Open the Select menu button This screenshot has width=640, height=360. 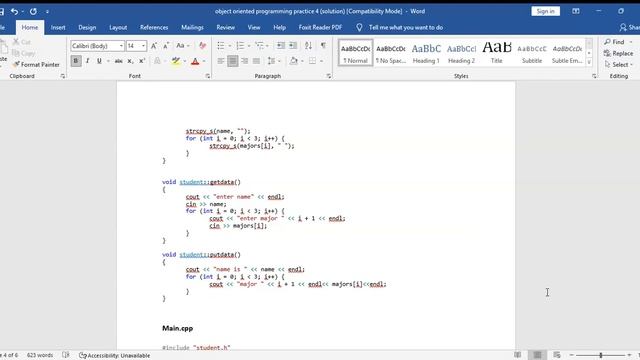618,64
